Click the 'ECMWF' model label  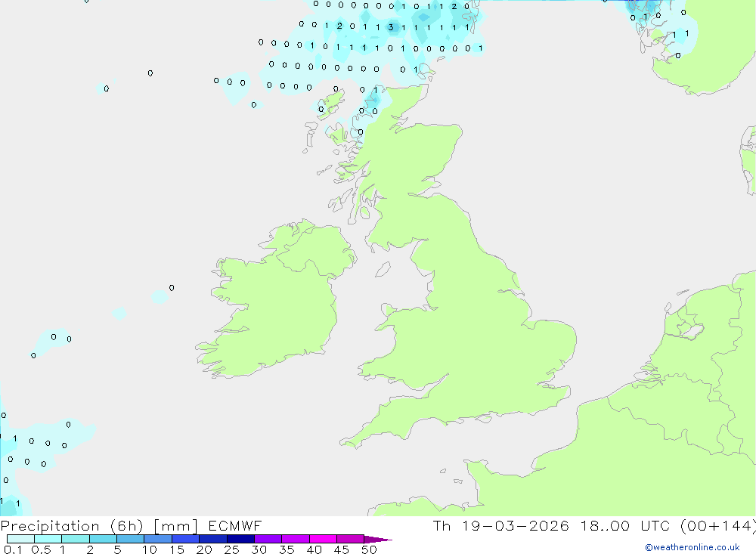[x=235, y=526]
